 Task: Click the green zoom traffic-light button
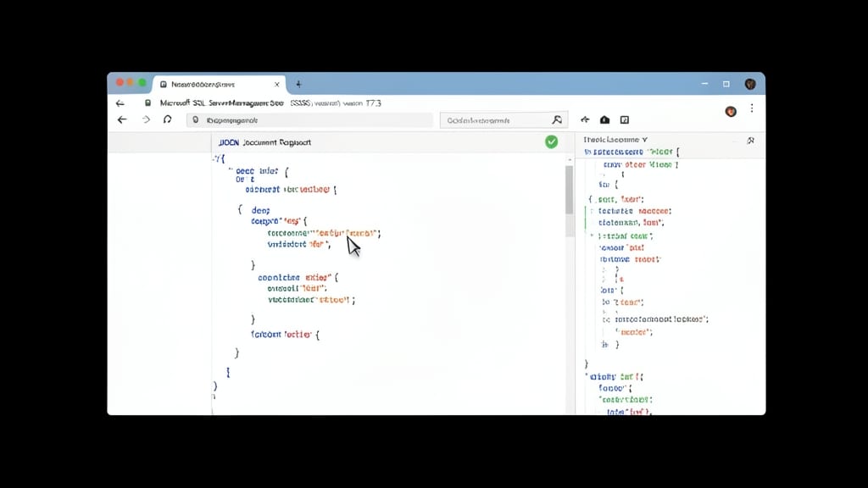[142, 82]
